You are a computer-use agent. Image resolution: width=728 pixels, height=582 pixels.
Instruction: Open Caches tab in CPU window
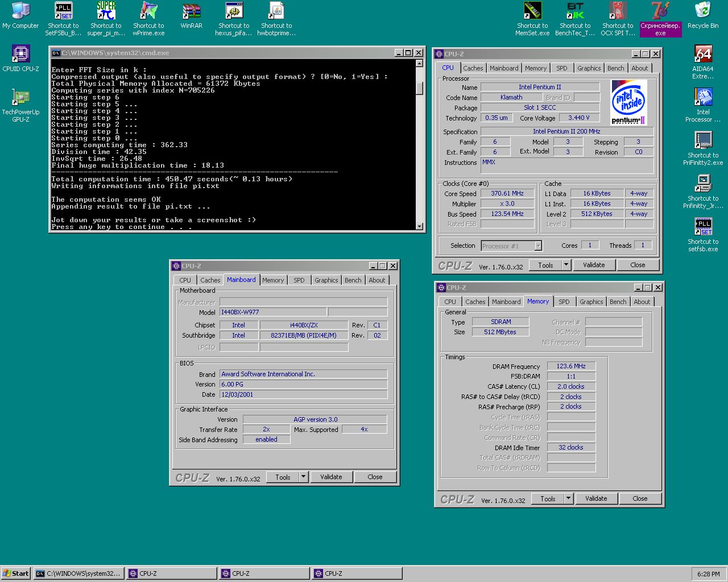click(x=473, y=68)
